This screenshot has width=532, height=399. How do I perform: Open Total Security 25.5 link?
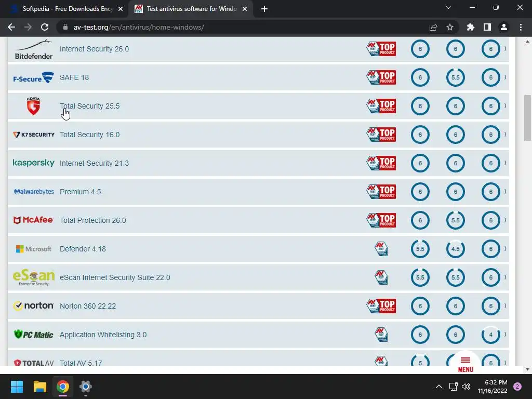(x=89, y=106)
